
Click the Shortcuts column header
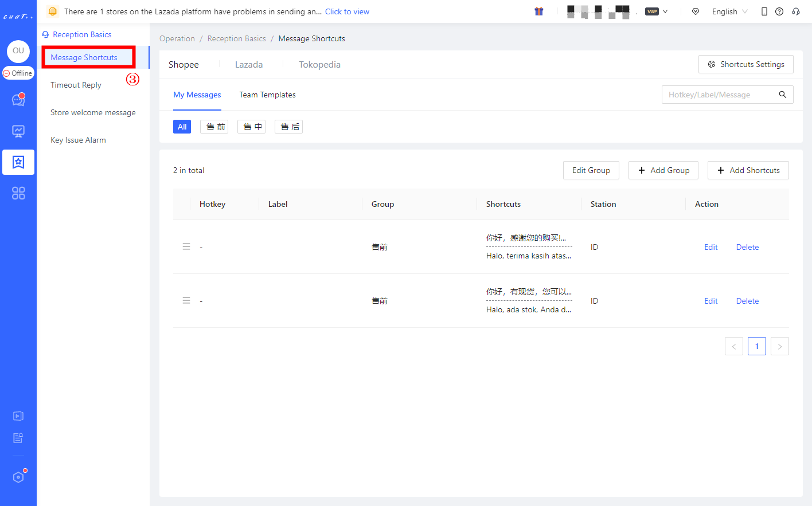pyautogui.click(x=503, y=204)
